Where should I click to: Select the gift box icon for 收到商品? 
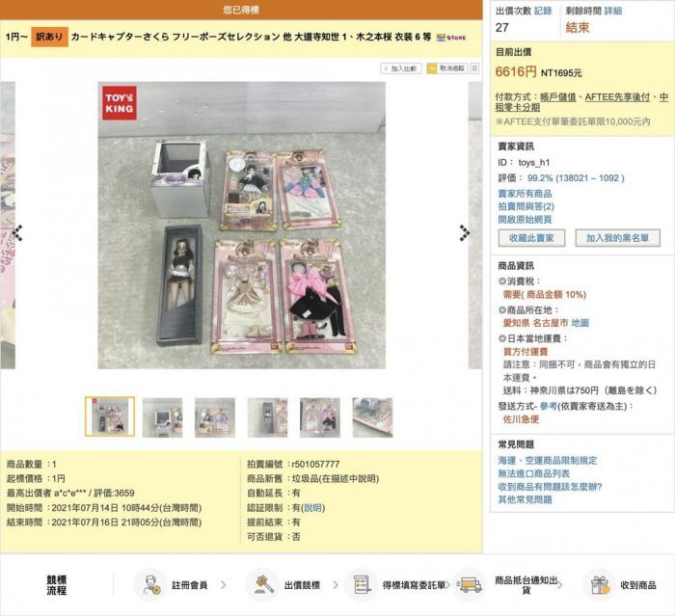pyautogui.click(x=600, y=585)
